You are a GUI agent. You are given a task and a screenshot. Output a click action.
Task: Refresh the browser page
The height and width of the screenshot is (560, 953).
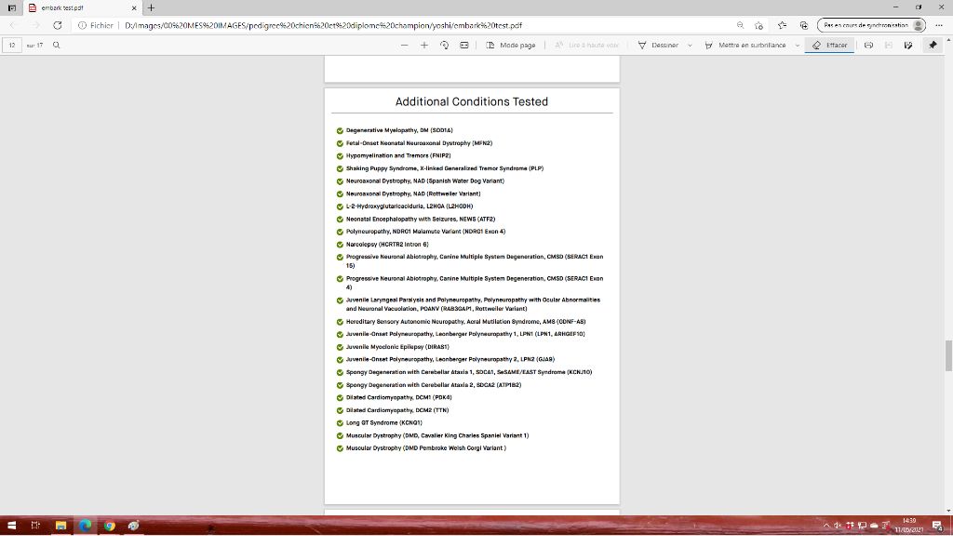(x=58, y=25)
